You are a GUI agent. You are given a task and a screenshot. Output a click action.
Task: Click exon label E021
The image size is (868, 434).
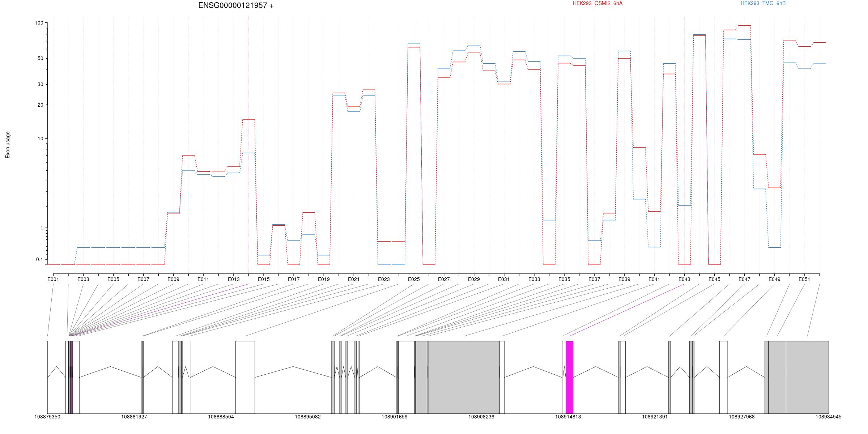pos(354,279)
